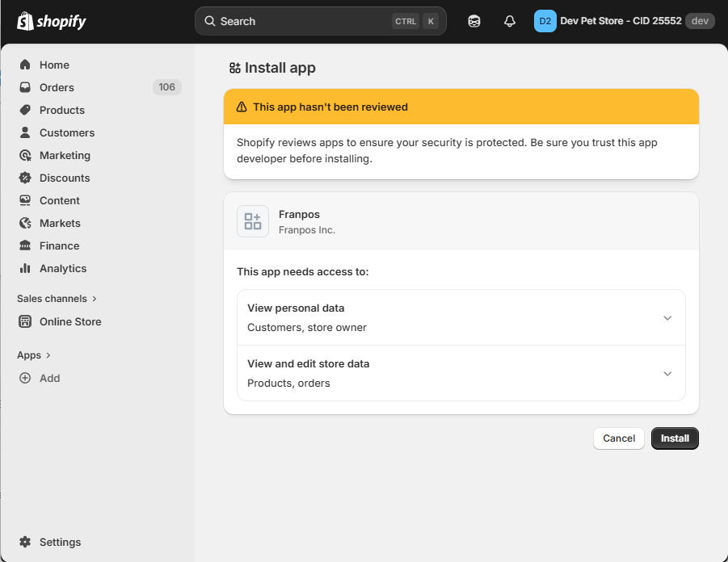The image size is (728, 562).
Task: Open the notifications bell icon
Action: pos(510,22)
